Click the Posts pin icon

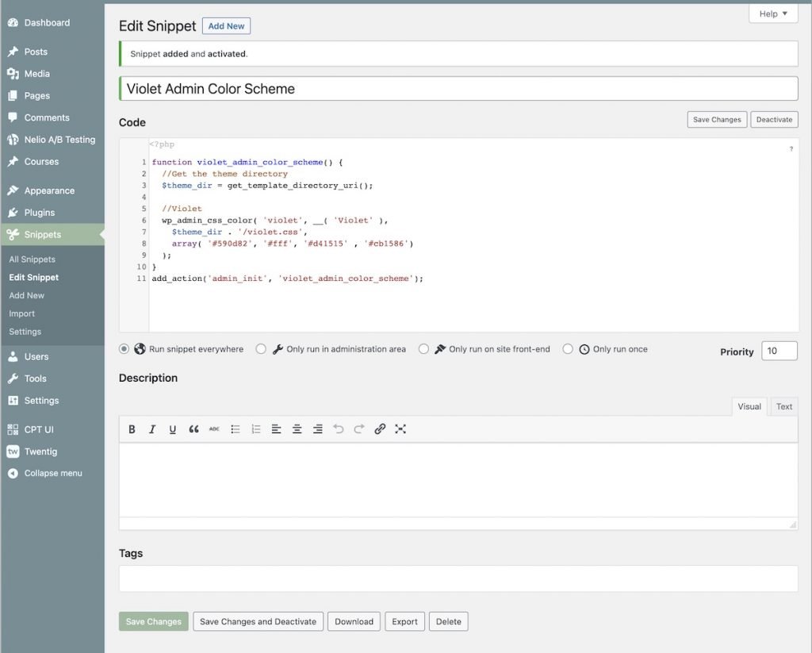click(x=13, y=52)
